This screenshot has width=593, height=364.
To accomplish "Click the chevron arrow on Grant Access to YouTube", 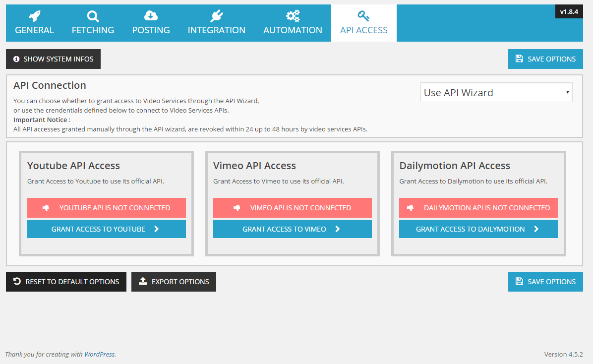I will click(x=157, y=229).
